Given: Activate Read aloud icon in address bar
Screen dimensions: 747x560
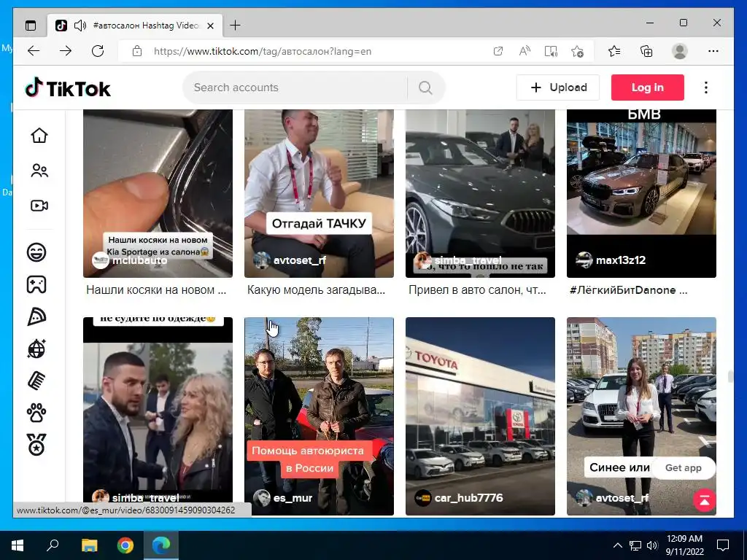Looking at the screenshot, I should [525, 51].
